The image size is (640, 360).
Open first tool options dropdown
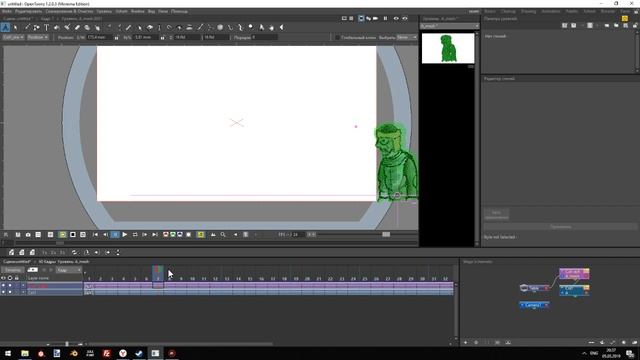point(13,37)
